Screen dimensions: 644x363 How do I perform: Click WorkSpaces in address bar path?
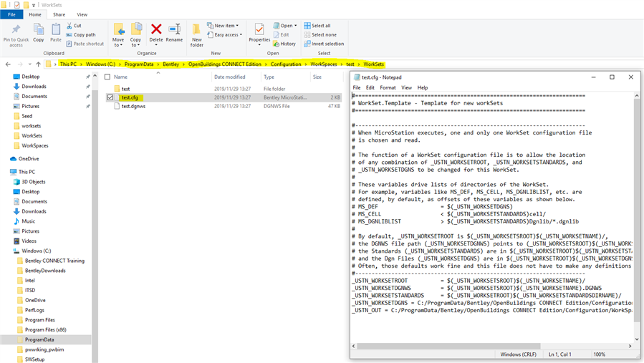tap(324, 64)
